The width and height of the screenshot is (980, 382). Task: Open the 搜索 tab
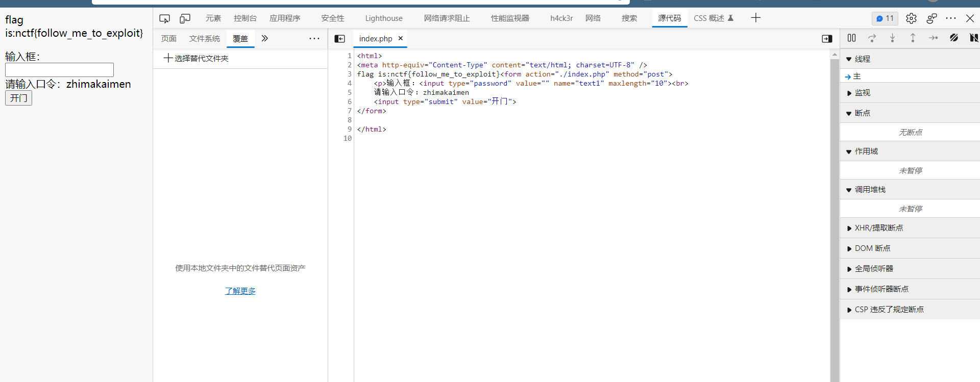629,18
